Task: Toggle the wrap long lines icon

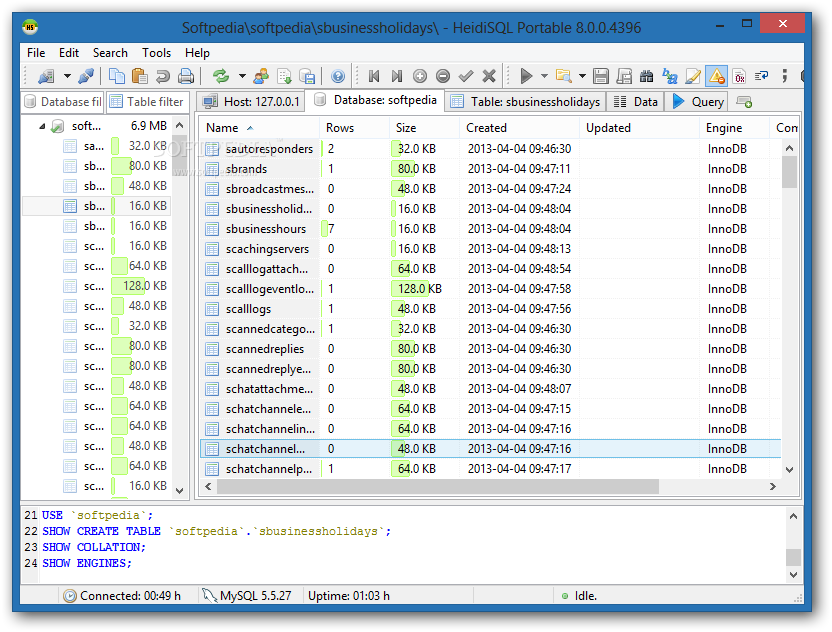Action: click(762, 76)
